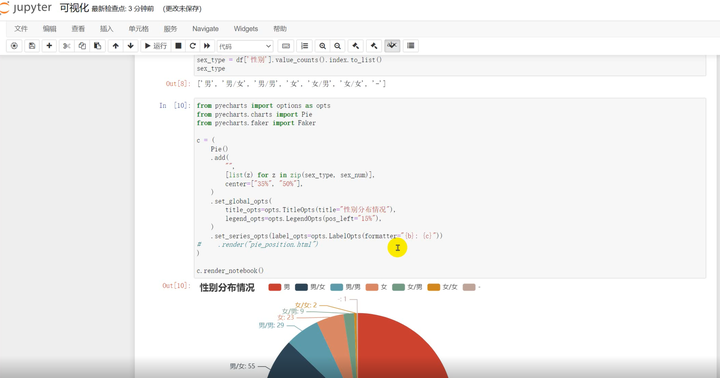This screenshot has width=720, height=378.
Task: Toggle the highlighted spellcheck toolbar button
Action: coord(392,46)
